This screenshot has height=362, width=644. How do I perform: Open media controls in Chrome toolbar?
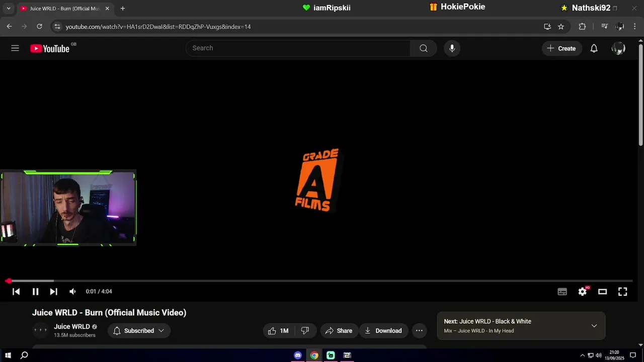pos(605,27)
